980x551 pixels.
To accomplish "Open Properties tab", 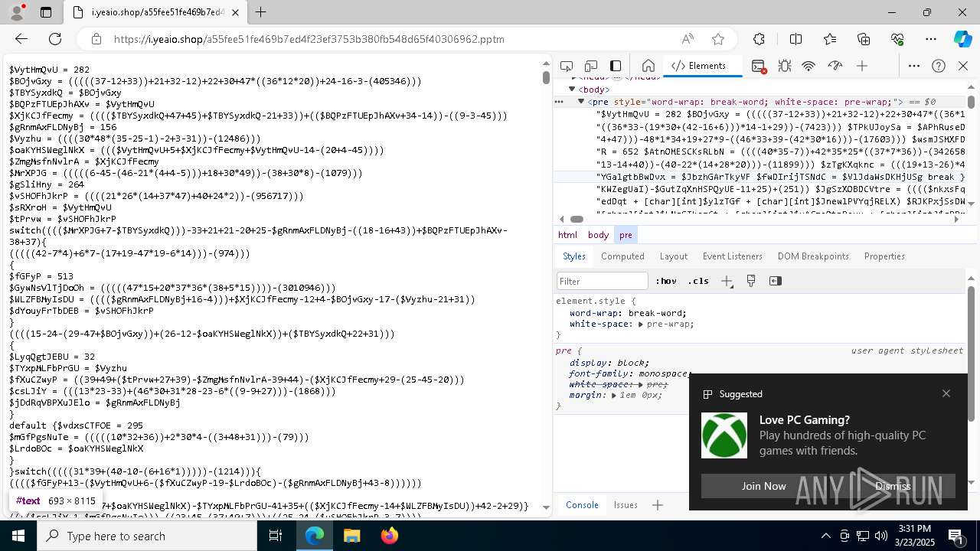I will click(884, 256).
